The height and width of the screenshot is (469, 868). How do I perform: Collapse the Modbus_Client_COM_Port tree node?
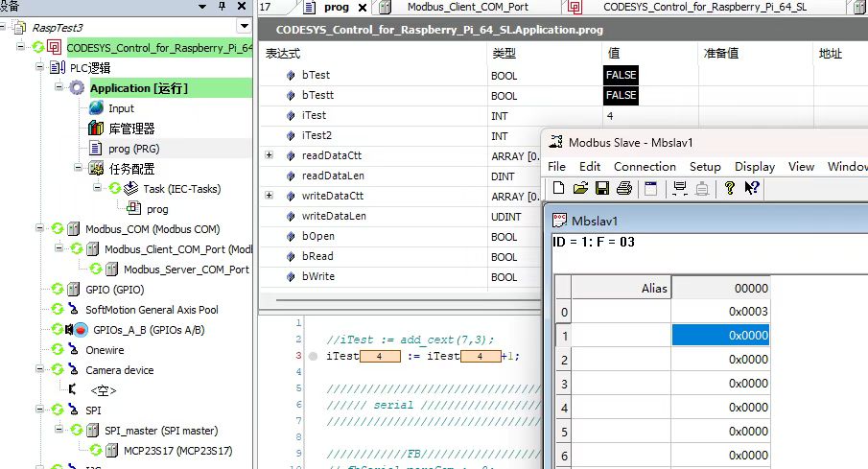pos(59,248)
